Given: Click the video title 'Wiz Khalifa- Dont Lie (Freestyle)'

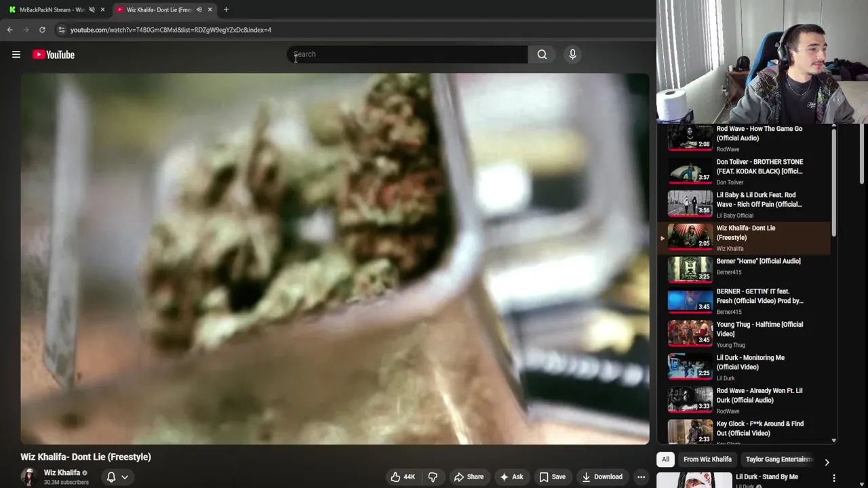Looking at the screenshot, I should pos(85,457).
